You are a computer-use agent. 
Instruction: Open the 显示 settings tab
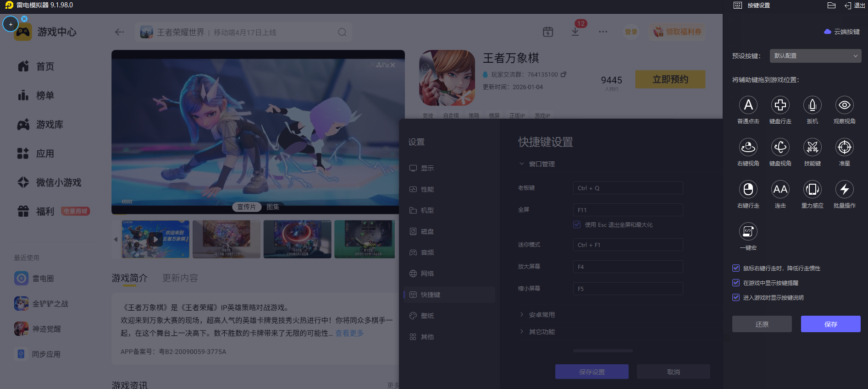coord(449,168)
